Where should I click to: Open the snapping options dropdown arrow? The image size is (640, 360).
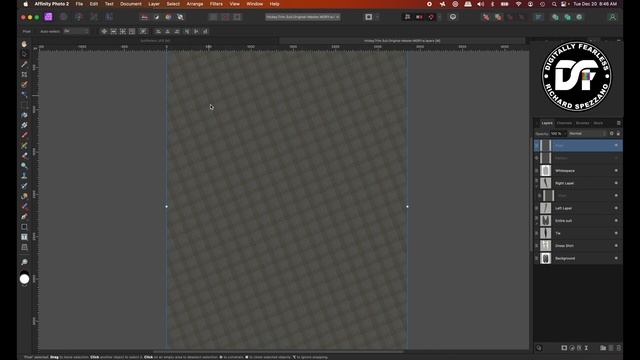439,17
